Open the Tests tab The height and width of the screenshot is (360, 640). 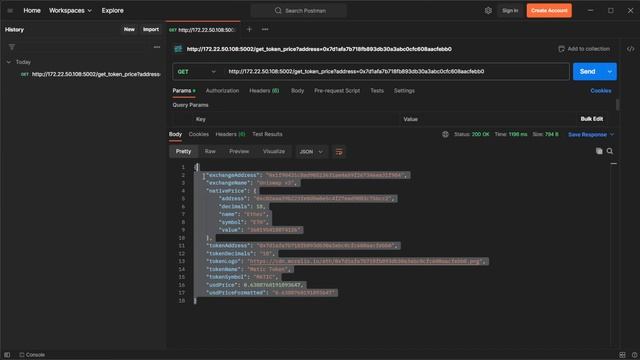(x=377, y=91)
